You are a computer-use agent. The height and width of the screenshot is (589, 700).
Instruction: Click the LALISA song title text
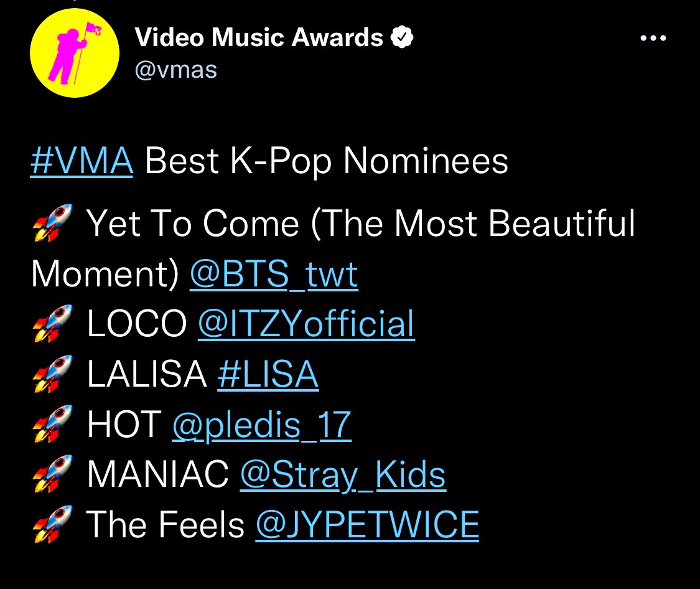pyautogui.click(x=147, y=374)
